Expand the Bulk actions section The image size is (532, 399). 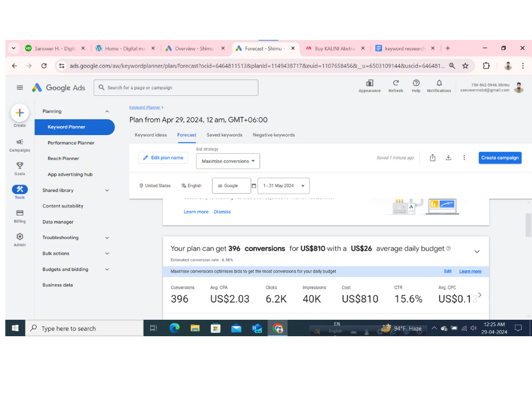coord(107,253)
